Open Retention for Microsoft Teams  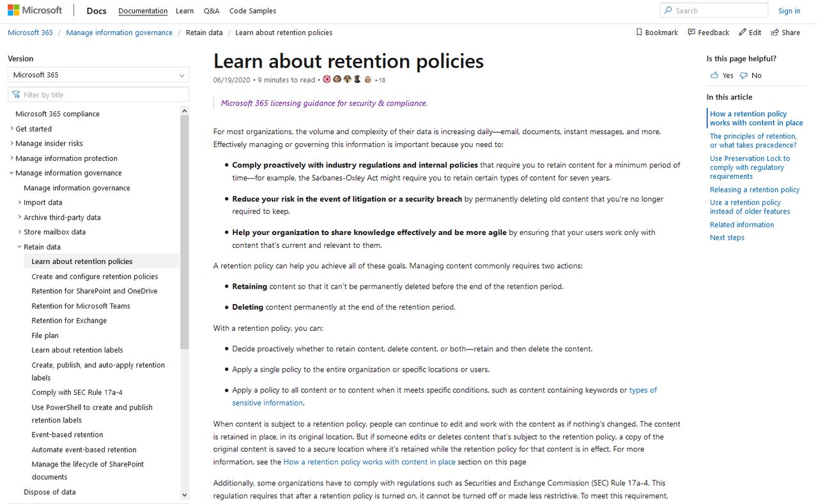tap(81, 306)
